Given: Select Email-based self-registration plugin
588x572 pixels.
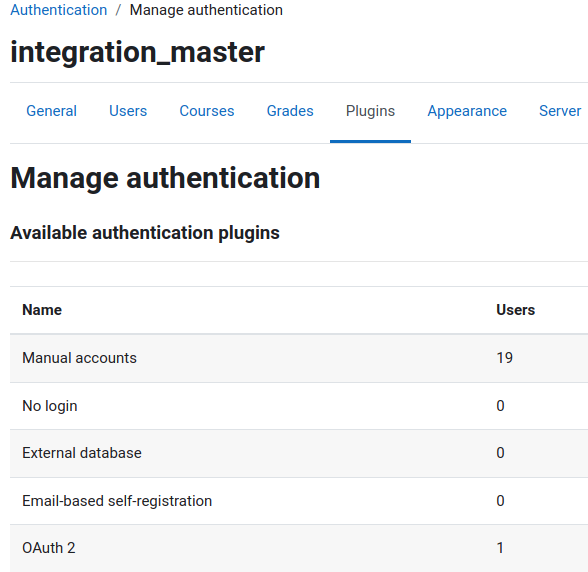Looking at the screenshot, I should [117, 501].
